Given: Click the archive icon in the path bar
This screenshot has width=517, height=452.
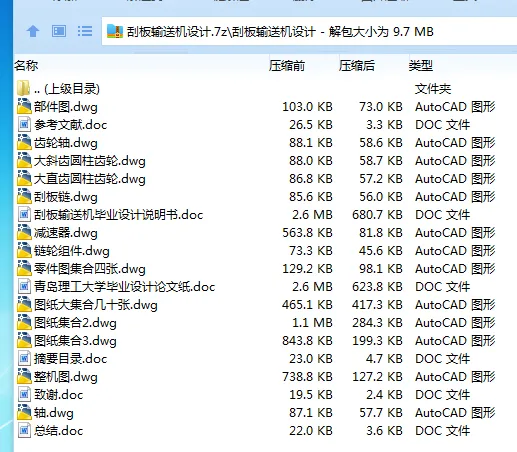Looking at the screenshot, I should click(115, 32).
